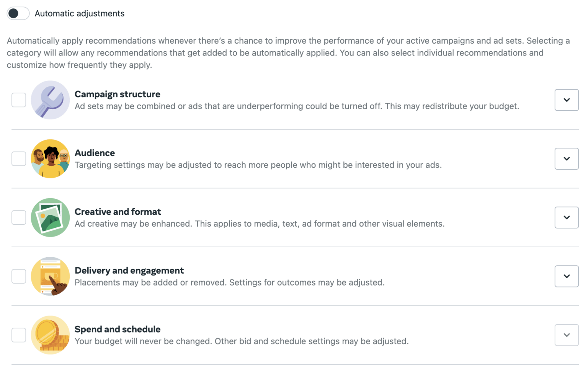Image resolution: width=588 pixels, height=369 pixels.
Task: Click the Spend and schedule heading
Action: click(x=118, y=329)
